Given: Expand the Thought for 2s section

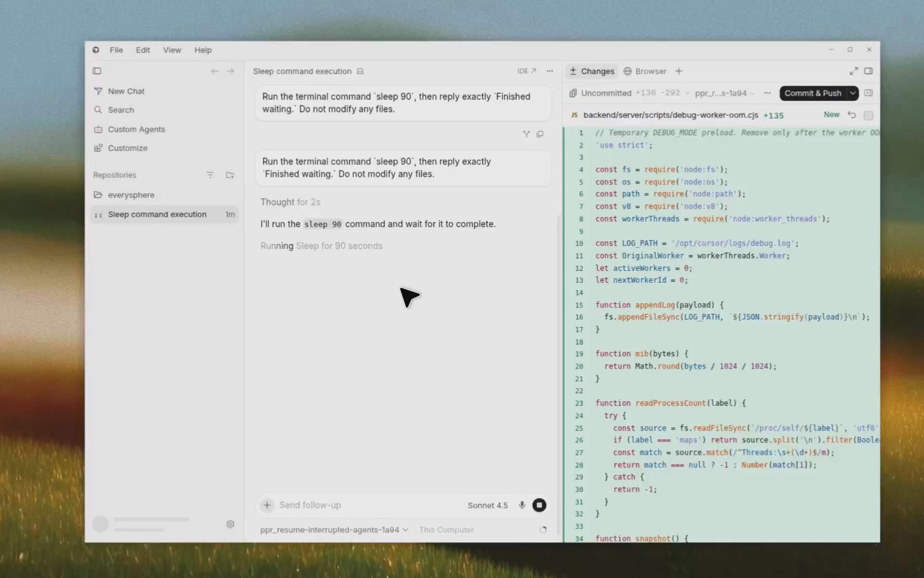Looking at the screenshot, I should tap(290, 202).
